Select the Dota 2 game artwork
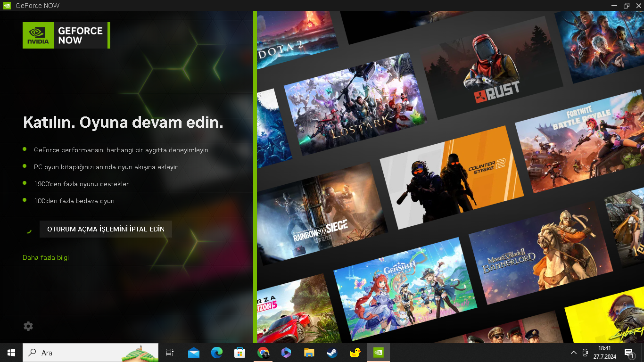This screenshot has width=644, height=362. click(296, 37)
